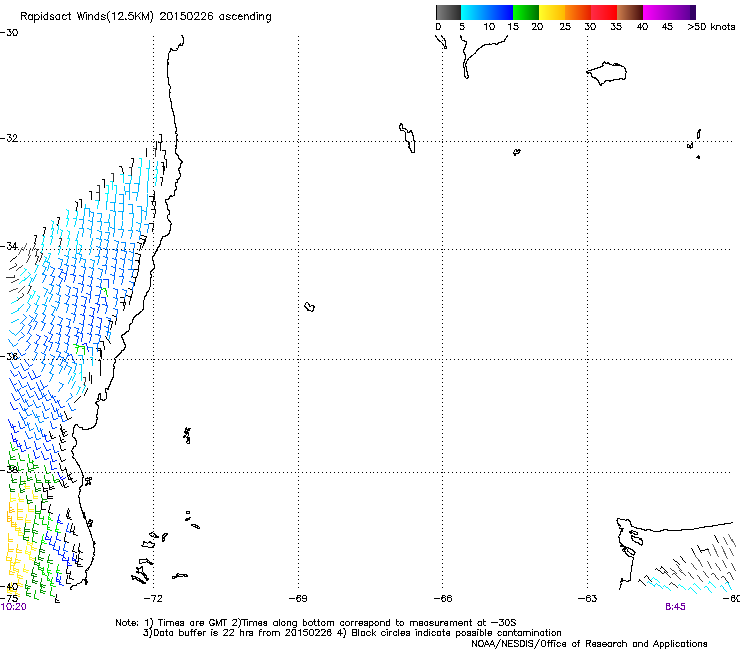Click the '-30' latitude axis label
The image size is (740, 650).
9,33
